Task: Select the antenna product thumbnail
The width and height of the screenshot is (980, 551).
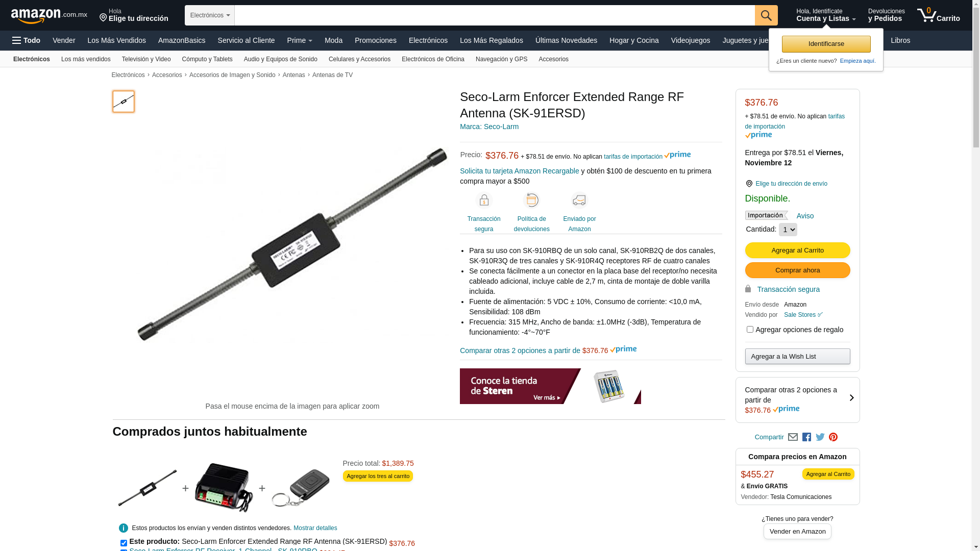Action: click(x=124, y=102)
